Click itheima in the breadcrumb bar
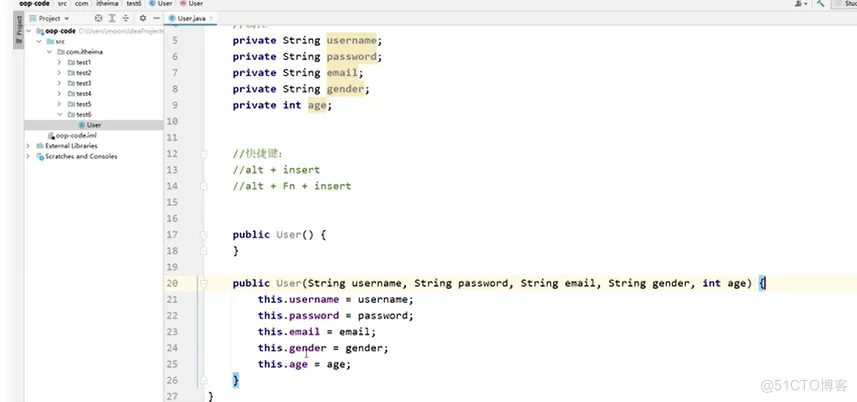The image size is (857, 402). pyautogui.click(x=107, y=3)
